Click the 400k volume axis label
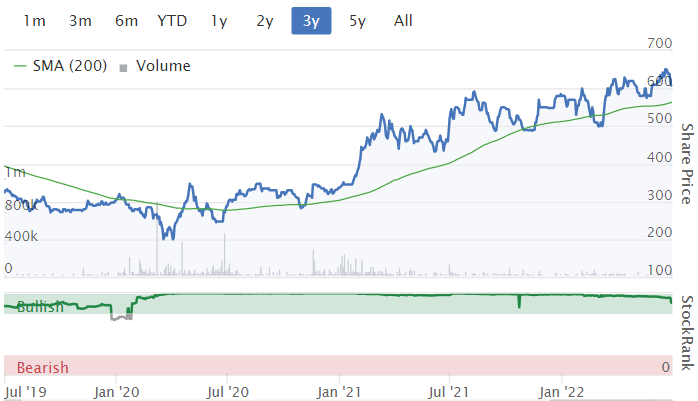Image resolution: width=698 pixels, height=401 pixels. (21, 236)
